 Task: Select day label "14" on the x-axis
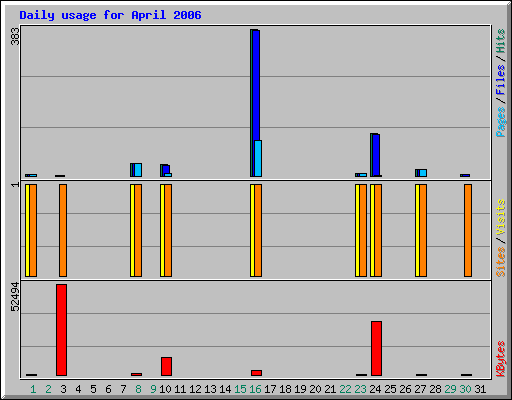tap(225, 389)
